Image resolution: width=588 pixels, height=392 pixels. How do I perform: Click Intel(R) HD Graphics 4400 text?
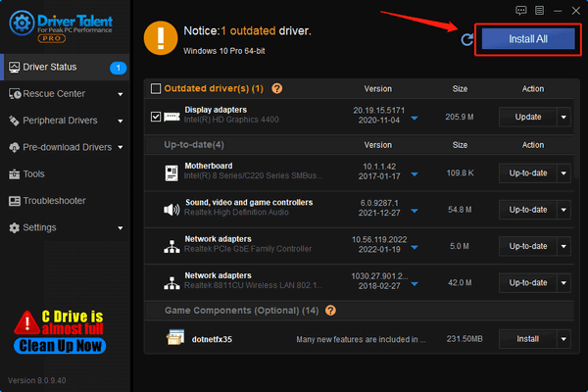coord(231,120)
